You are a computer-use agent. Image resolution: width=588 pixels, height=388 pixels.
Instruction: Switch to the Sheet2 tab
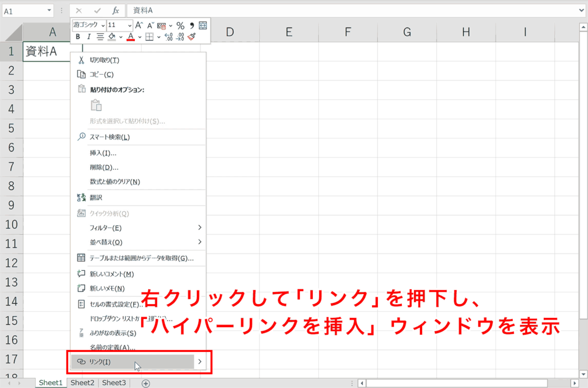click(x=82, y=382)
